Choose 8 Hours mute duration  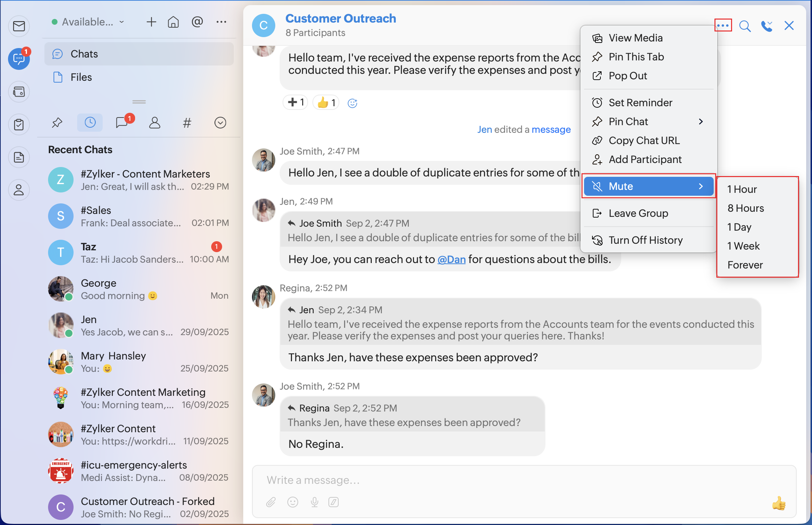[745, 208]
